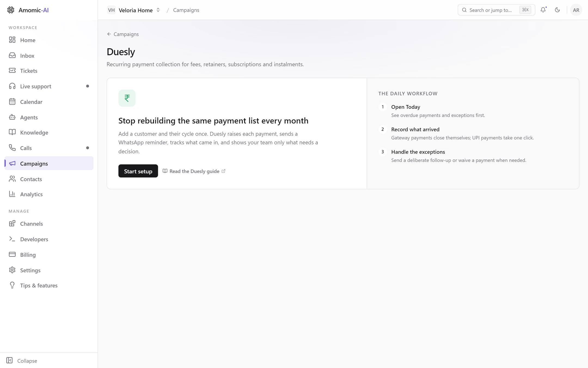
Task: Click the Home sidebar icon
Action: (x=12, y=40)
